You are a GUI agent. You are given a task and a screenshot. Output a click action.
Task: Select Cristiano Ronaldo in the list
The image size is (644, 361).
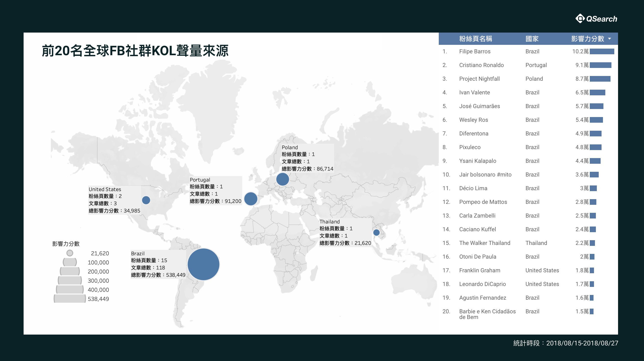tap(481, 65)
